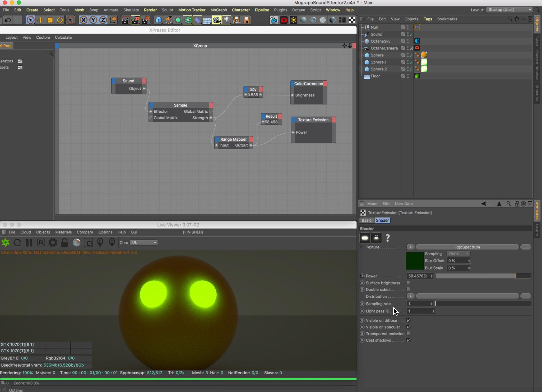Screen dimensions: 542x392
Task: Click the Live Viewer lock resolution icon
Action: click(x=65, y=242)
